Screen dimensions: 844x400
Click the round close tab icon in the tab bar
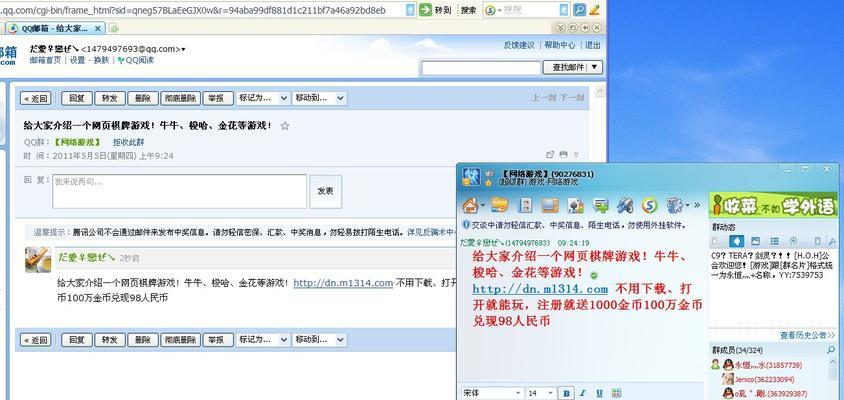(x=596, y=28)
